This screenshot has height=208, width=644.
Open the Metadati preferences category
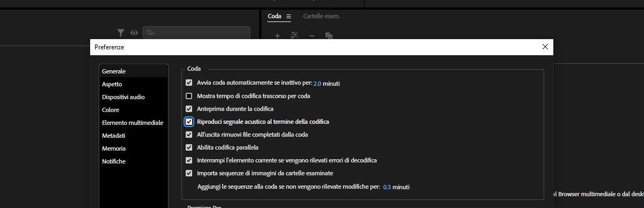[134, 136]
